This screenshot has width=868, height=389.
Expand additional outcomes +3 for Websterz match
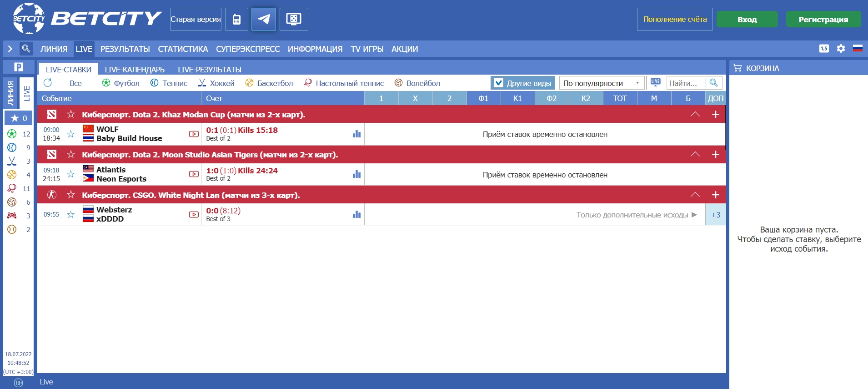click(715, 215)
